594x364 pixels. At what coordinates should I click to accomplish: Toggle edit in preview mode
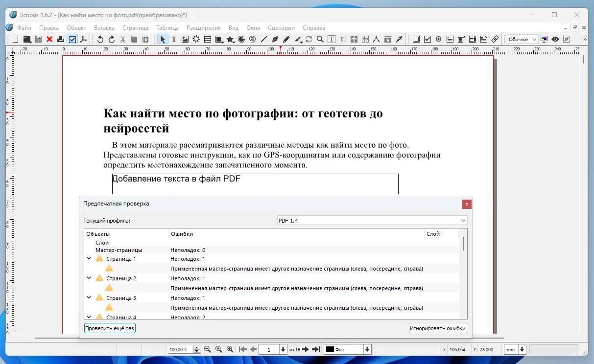coord(567,39)
